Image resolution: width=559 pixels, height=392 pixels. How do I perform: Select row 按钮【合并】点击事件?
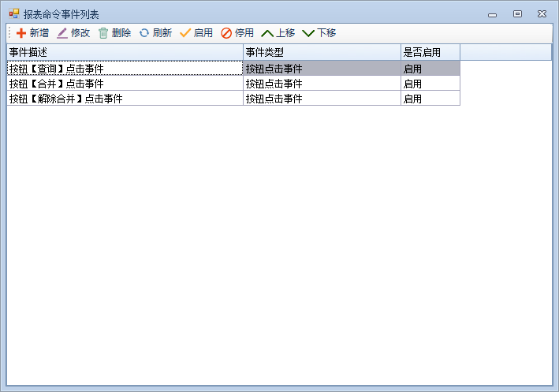point(125,84)
